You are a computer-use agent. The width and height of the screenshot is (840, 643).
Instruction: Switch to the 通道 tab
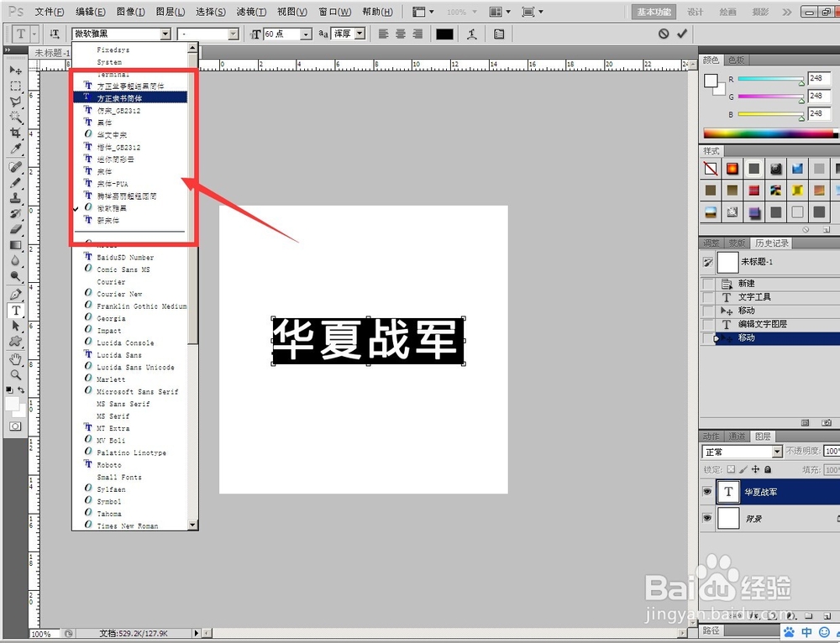(737, 437)
